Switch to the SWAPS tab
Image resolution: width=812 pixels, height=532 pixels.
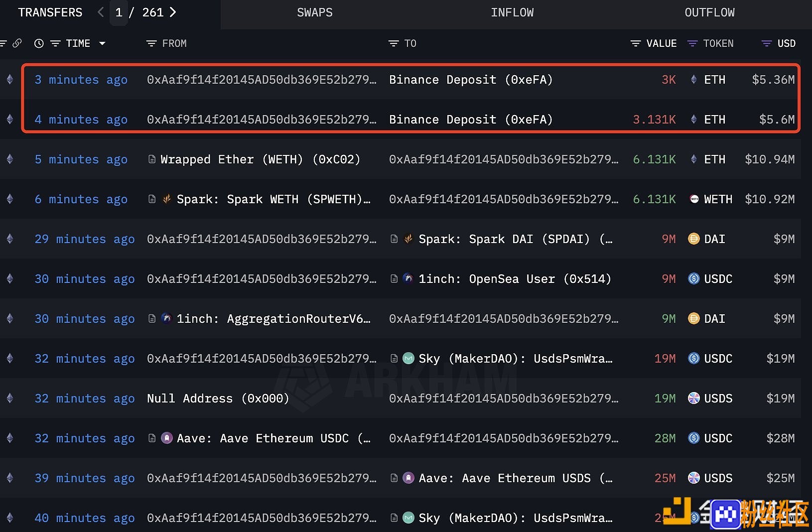(x=315, y=12)
